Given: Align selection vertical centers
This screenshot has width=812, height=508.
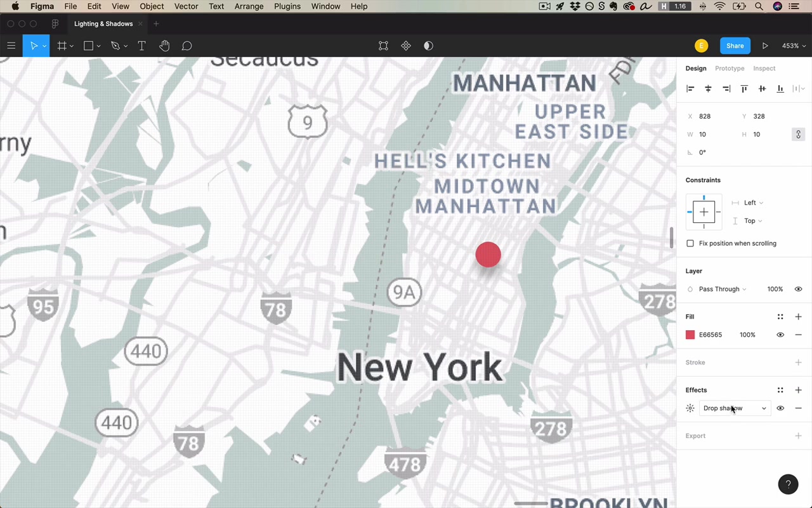Looking at the screenshot, I should click(762, 89).
